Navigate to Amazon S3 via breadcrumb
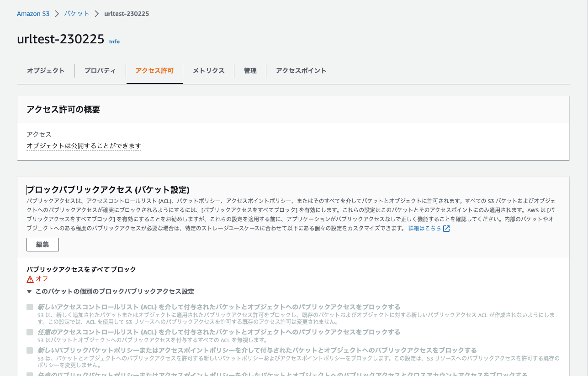Screen dimensions: 588x376 [33, 14]
